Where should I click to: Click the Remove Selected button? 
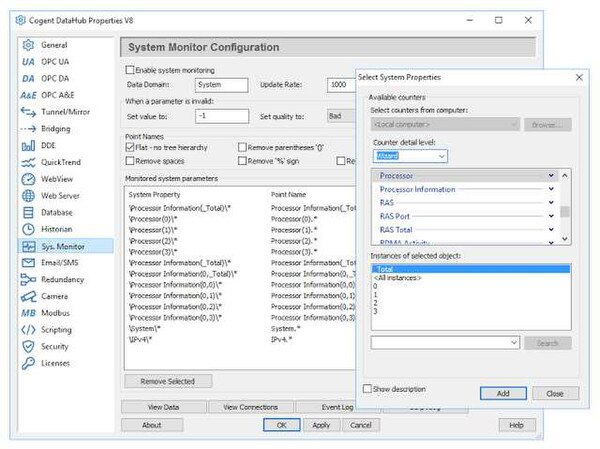(x=168, y=381)
